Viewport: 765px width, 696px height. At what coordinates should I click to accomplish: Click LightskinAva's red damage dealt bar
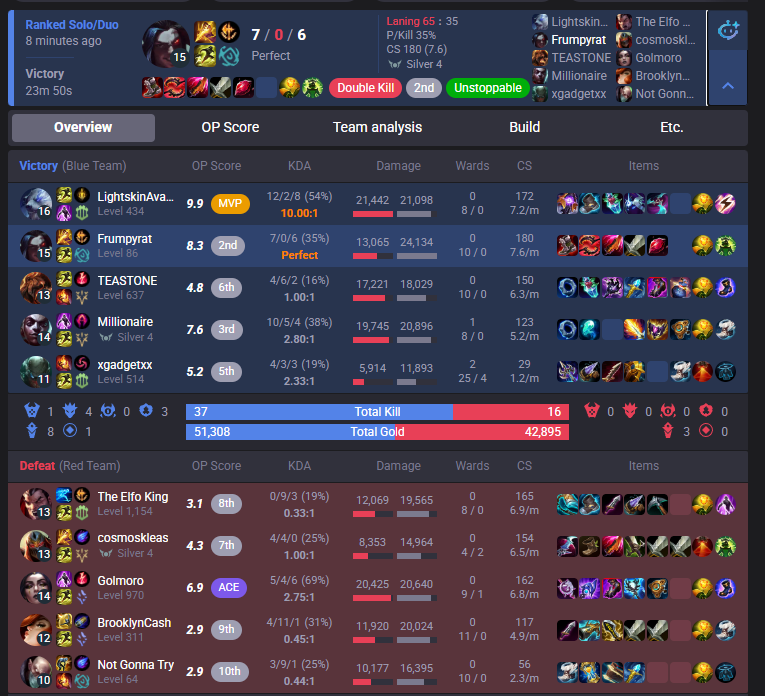point(373,214)
